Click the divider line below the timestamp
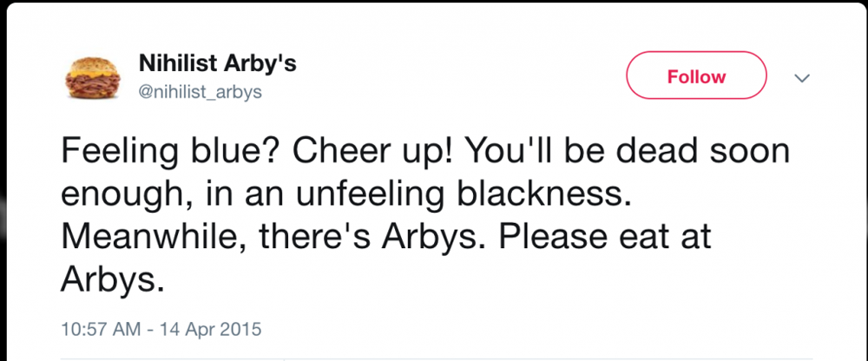868x361 pixels. pyautogui.click(x=437, y=359)
